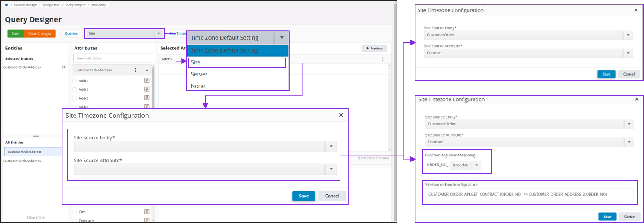Save the empty Site Timezone Configuration dialog
The width and height of the screenshot is (644, 223).
tap(304, 196)
